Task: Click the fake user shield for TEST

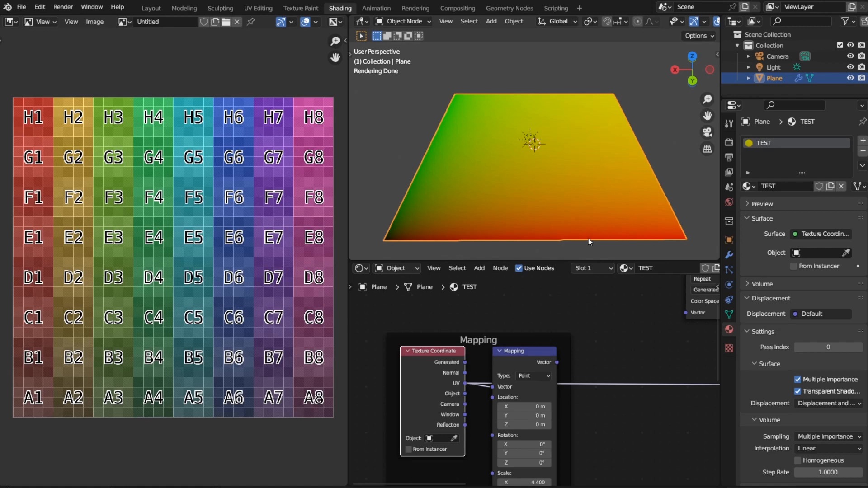Action: point(820,186)
